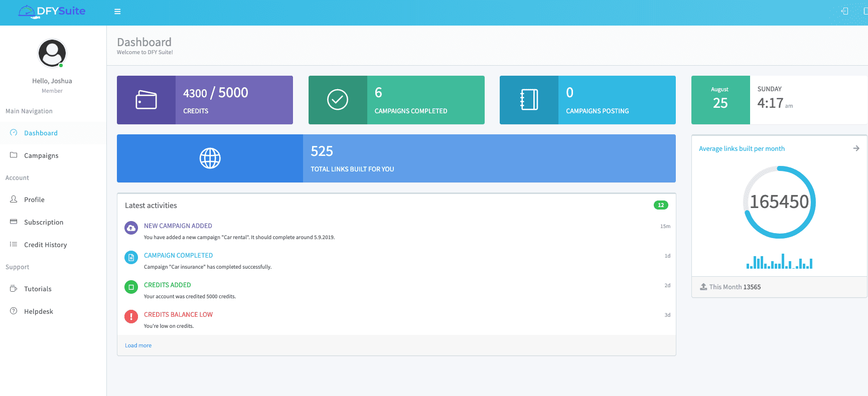Click the upload icon beside This Month

click(x=703, y=287)
